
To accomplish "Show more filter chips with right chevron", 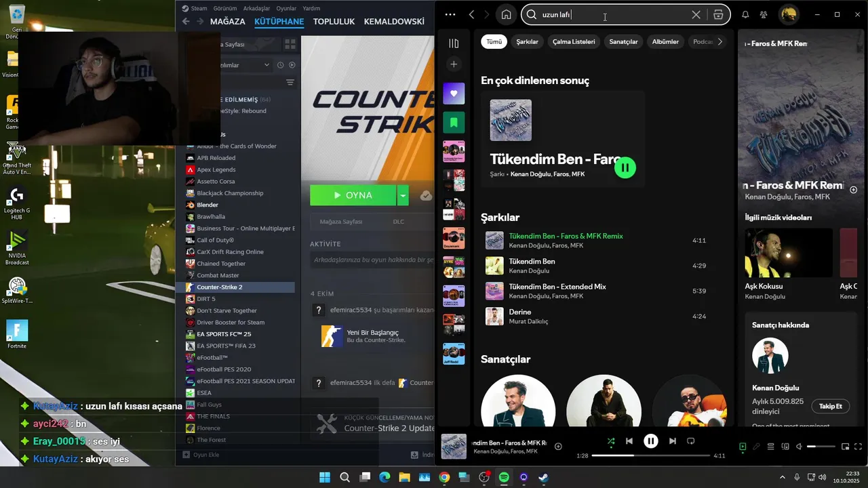I will [720, 41].
